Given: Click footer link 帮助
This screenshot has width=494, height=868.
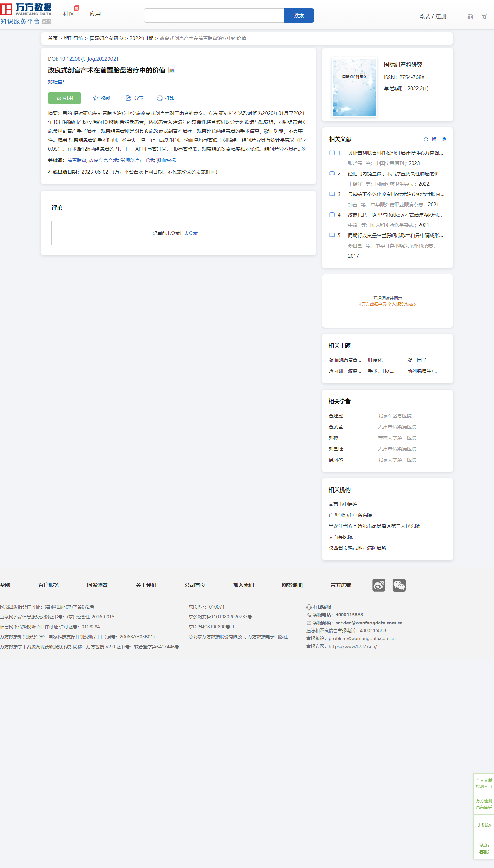Looking at the screenshot, I should point(5,585).
